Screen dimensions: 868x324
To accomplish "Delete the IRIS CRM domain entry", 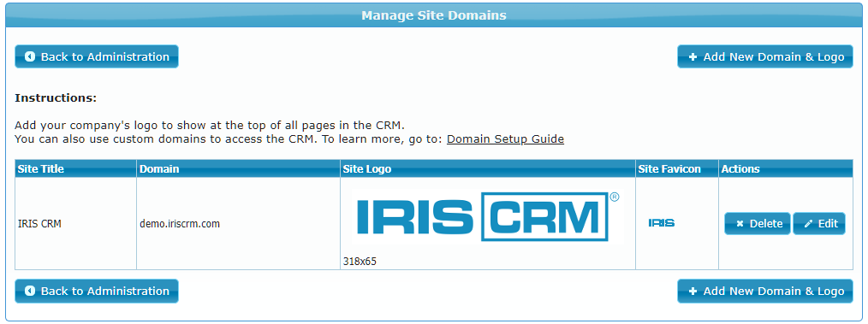I will (x=758, y=223).
